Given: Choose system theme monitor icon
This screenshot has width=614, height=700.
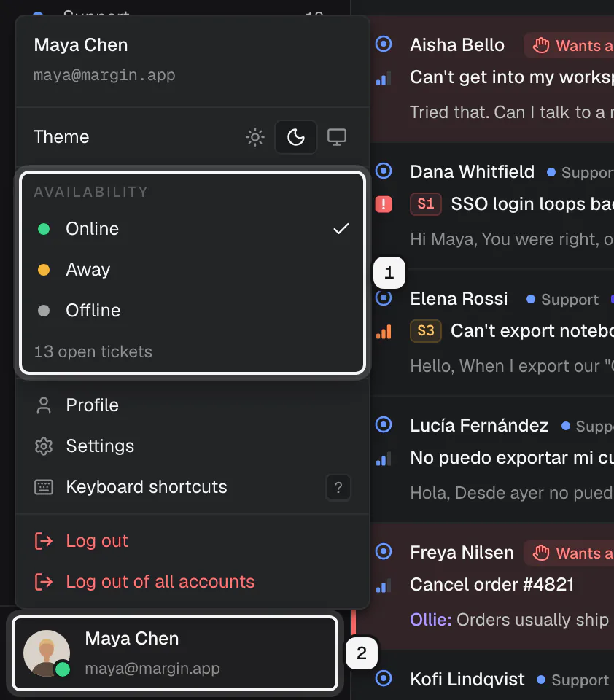Looking at the screenshot, I should tap(337, 137).
